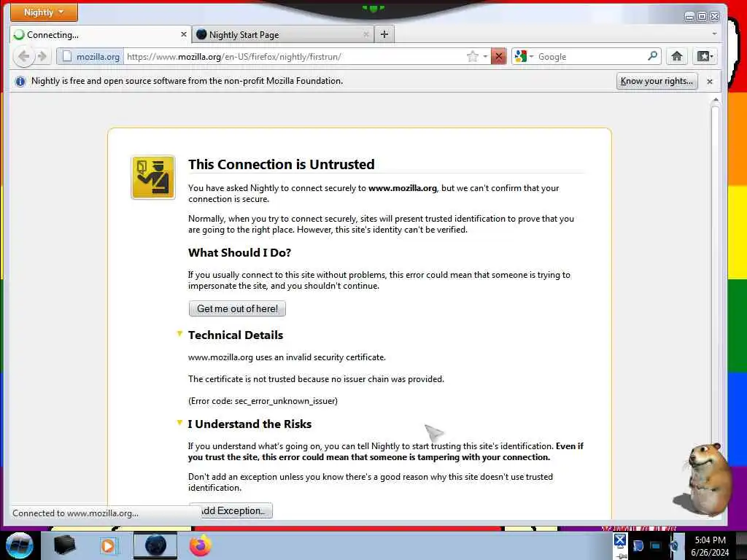The image size is (747, 560).
Task: Dismiss the Nightly info notification bar
Action: coord(710,82)
